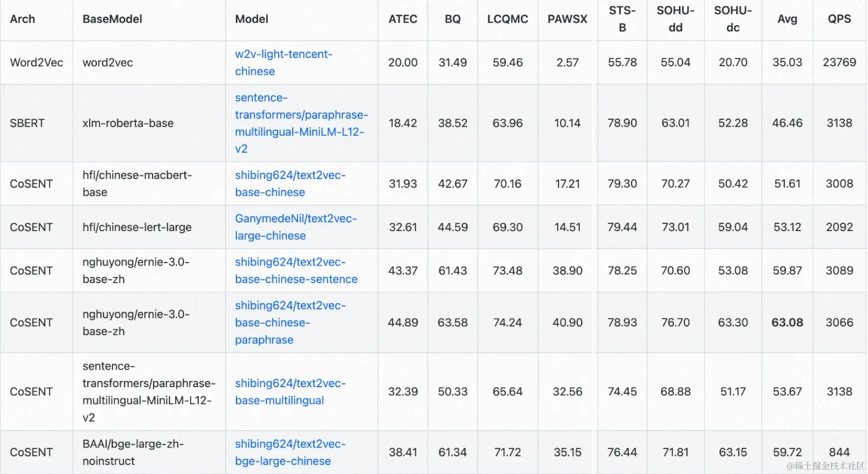Select the ATEC score 20.00

coord(403,63)
